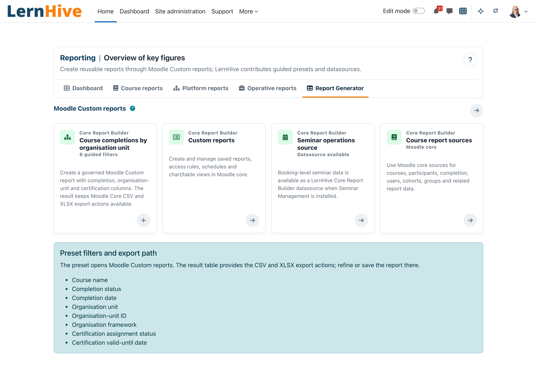Switch to Course reports tab
This screenshot has width=537, height=392.
pos(138,88)
